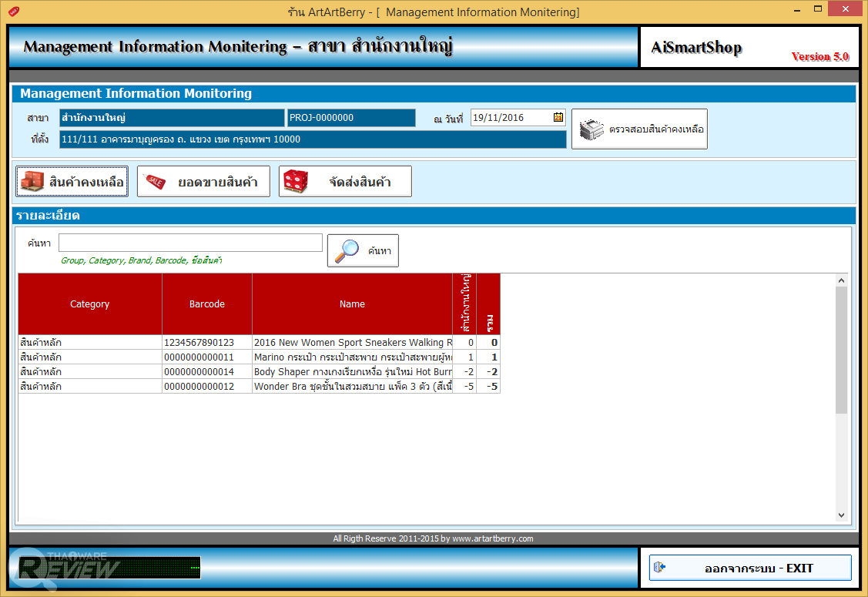868x597 pixels.
Task: Click the สาขา branch name field
Action: click(x=172, y=117)
